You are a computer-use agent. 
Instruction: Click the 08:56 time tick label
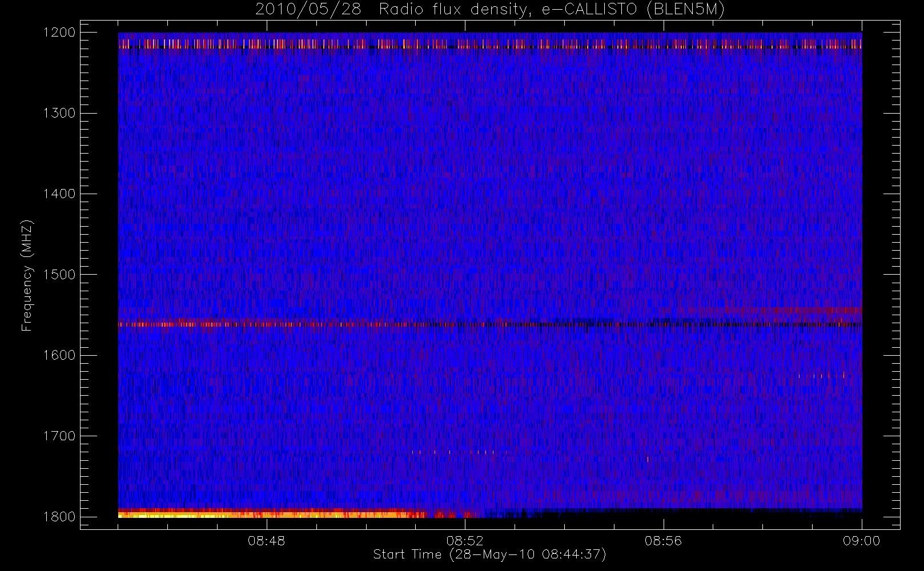pos(663,541)
